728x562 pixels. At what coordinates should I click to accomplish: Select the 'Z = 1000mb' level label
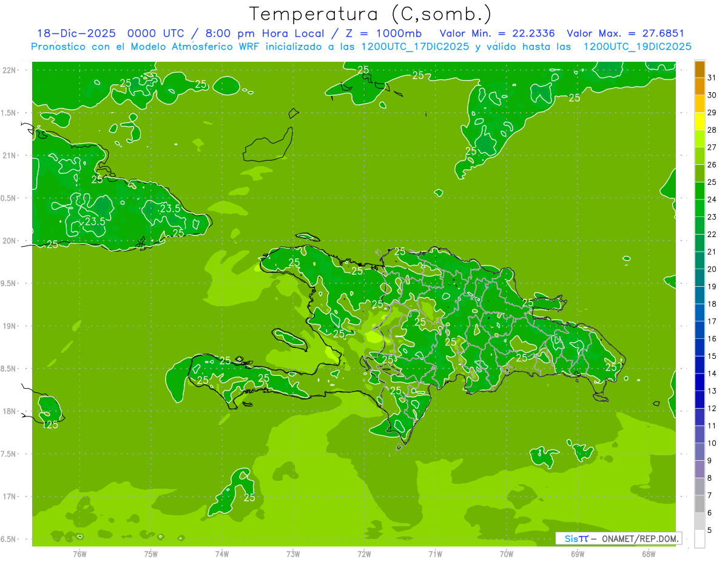coord(383,33)
